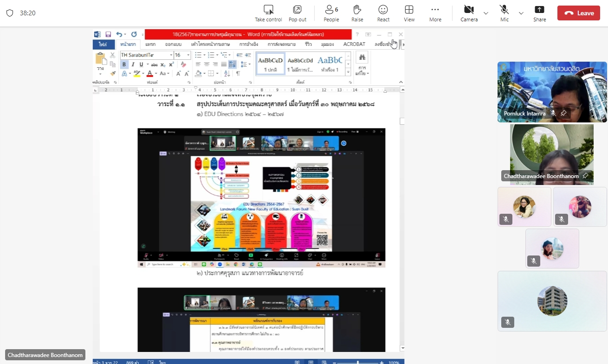Click the Chadtharawadee Boonthanom presenter label
The height and width of the screenshot is (364, 608).
pos(45,355)
